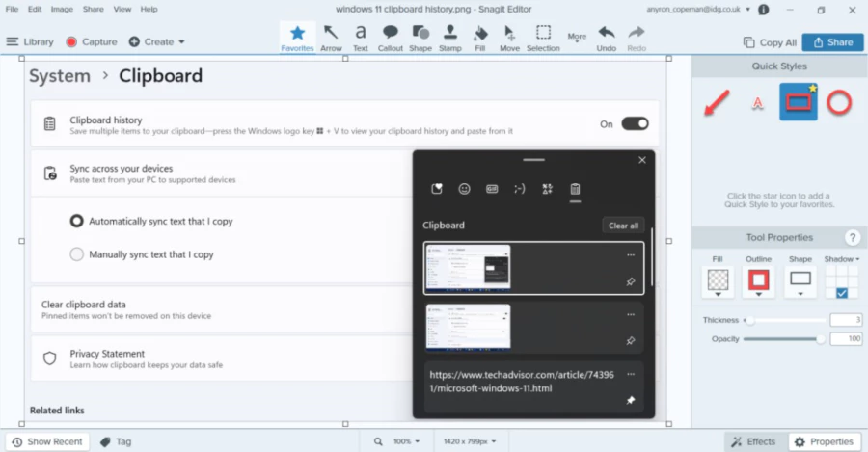Open the Create dropdown
This screenshot has height=452, width=868.
(x=156, y=42)
